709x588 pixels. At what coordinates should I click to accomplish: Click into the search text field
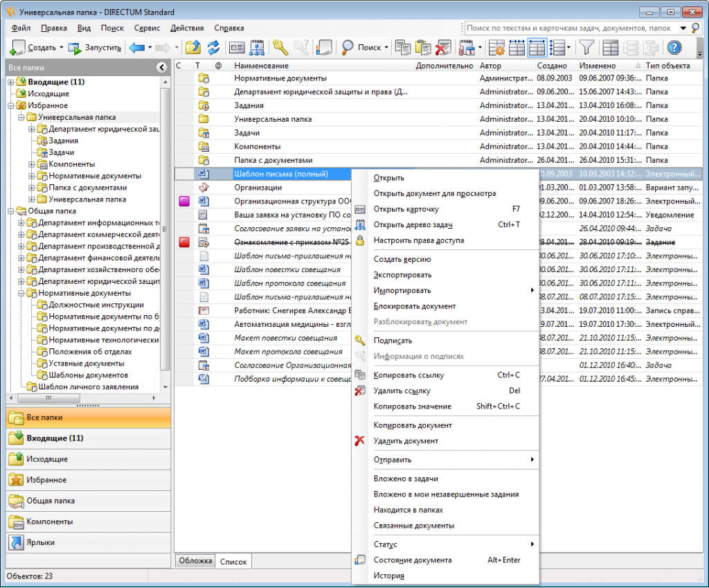(570, 28)
